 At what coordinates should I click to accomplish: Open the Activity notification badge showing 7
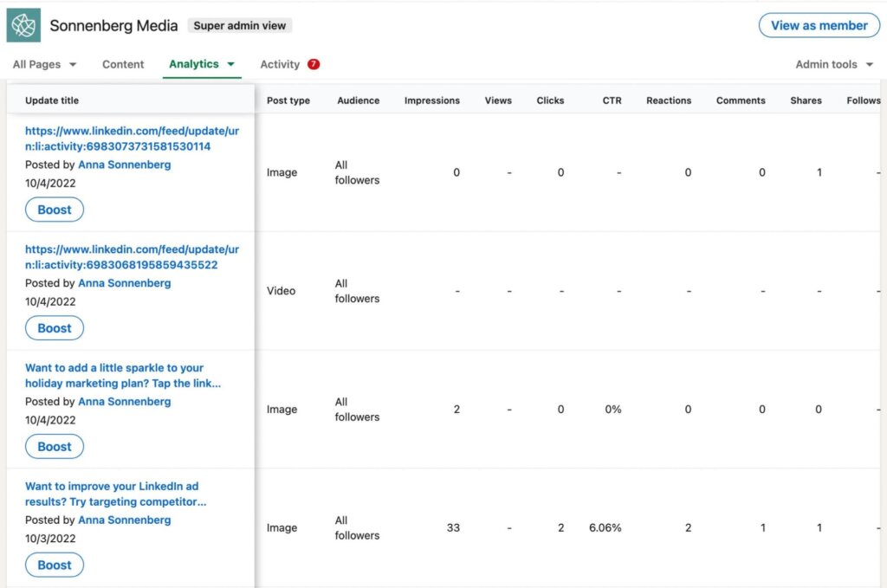(314, 64)
